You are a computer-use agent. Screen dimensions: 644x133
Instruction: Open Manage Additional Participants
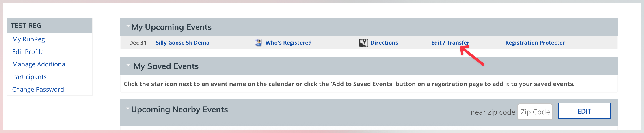click(x=39, y=71)
